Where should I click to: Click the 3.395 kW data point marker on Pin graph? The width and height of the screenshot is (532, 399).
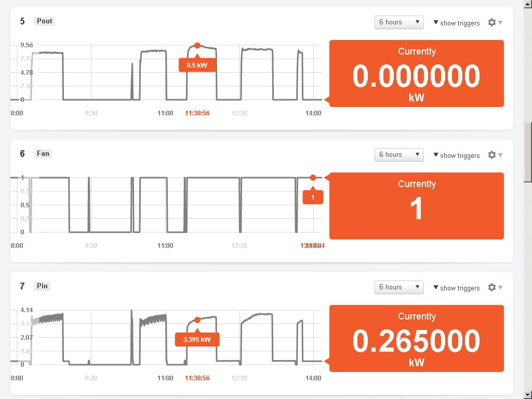pos(197,320)
